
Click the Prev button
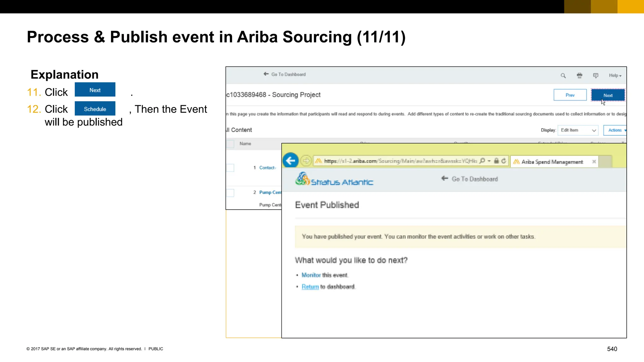coord(570,95)
